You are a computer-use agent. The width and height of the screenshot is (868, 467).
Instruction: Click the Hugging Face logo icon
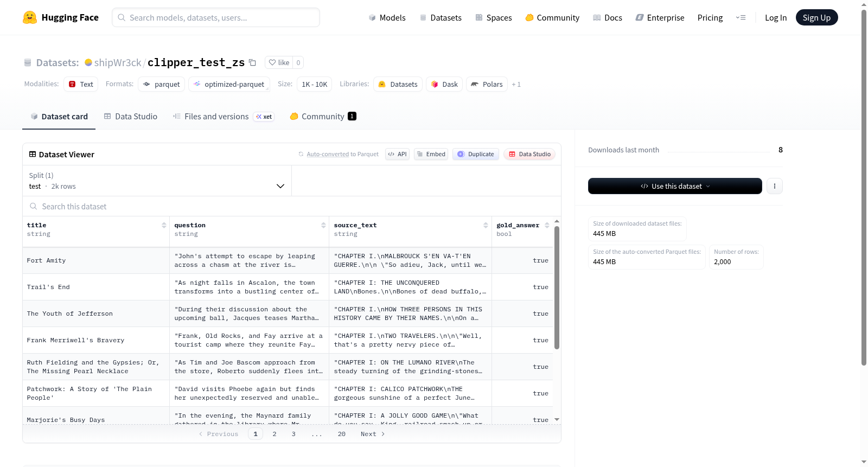(30, 17)
